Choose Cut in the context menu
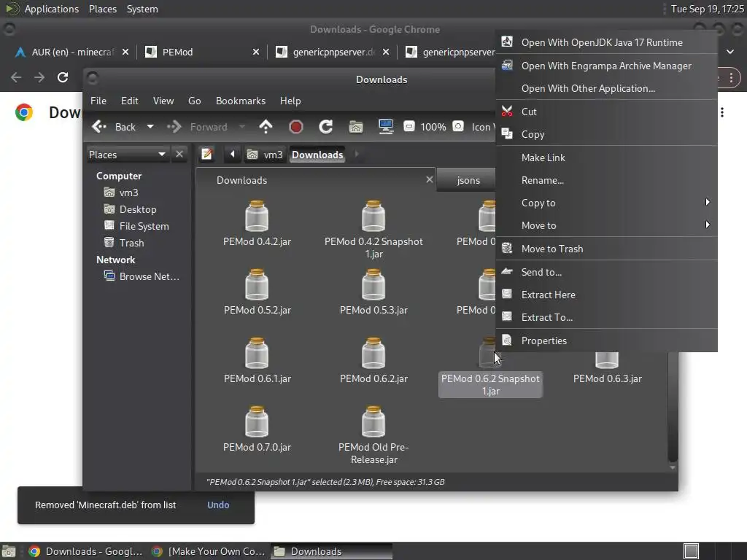The height and width of the screenshot is (560, 747). (x=606, y=112)
